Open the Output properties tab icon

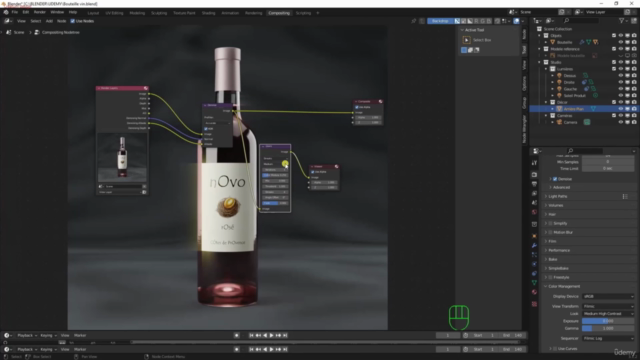pyautogui.click(x=534, y=184)
